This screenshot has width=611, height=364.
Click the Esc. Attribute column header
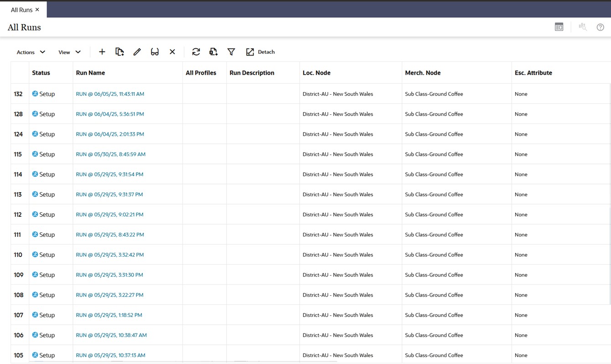coord(533,72)
